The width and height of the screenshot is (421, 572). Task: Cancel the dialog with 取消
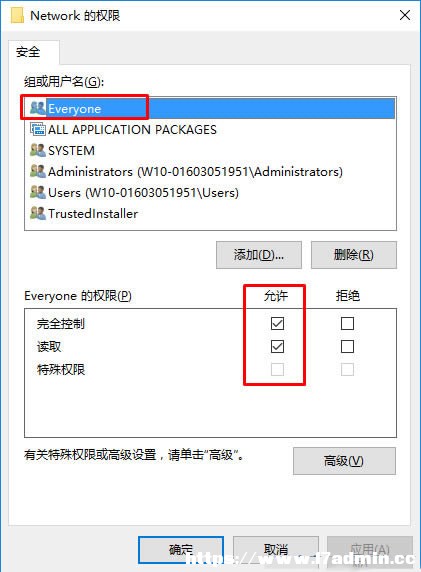click(x=276, y=550)
